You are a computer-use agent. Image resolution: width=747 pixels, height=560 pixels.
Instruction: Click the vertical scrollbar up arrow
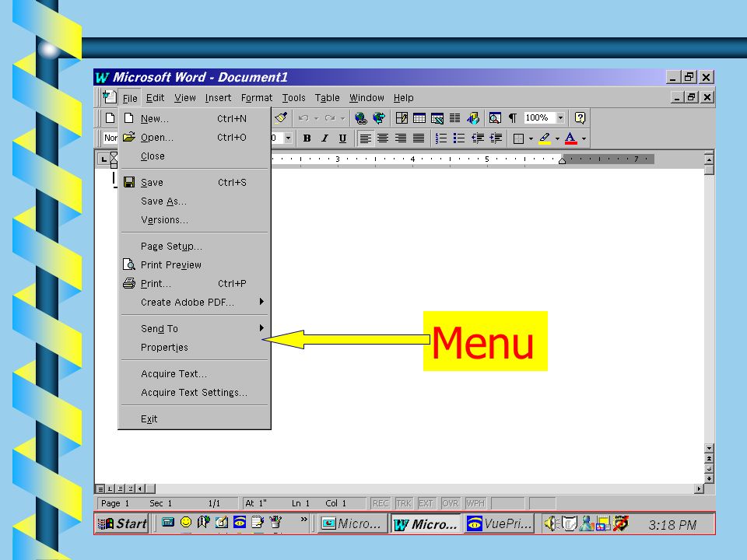tap(709, 159)
